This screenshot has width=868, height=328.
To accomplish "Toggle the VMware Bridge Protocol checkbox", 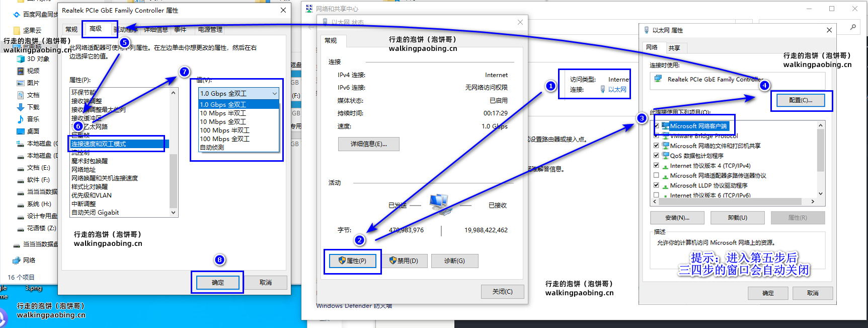I will point(656,136).
